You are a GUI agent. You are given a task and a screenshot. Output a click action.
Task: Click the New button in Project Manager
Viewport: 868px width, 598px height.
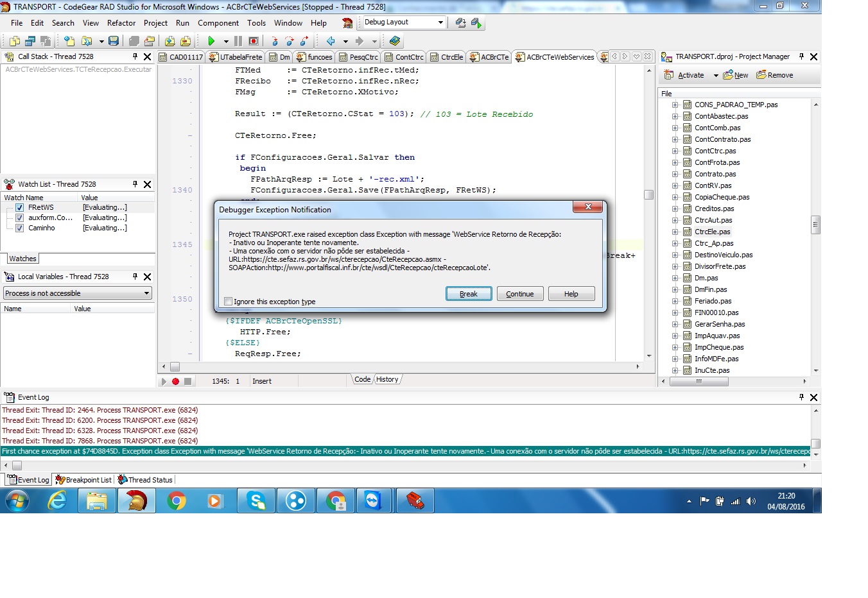(x=736, y=76)
